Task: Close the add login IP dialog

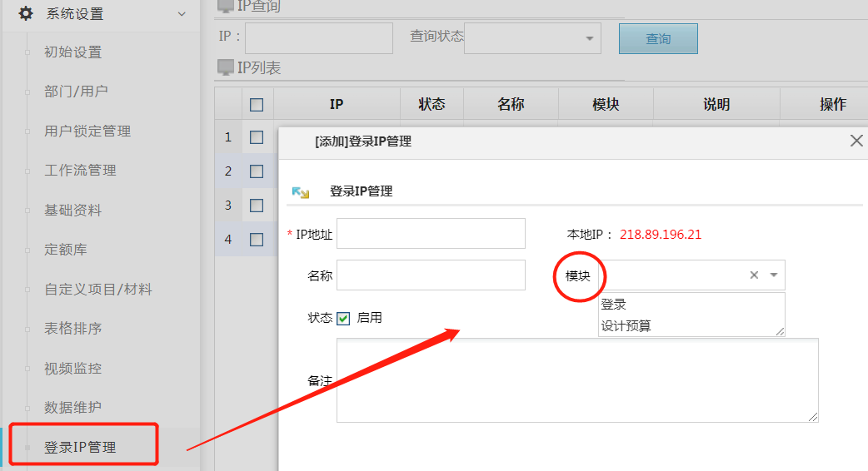Action: pos(856,141)
